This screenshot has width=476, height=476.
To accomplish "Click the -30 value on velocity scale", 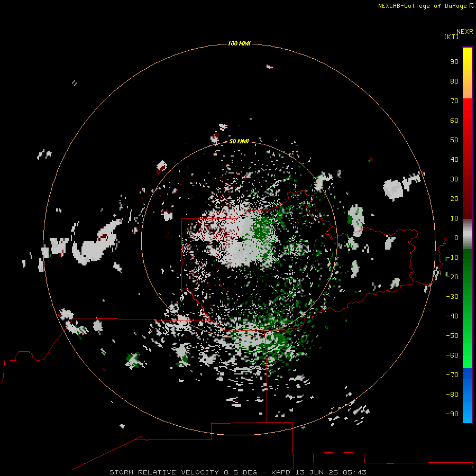I will pos(452,297).
